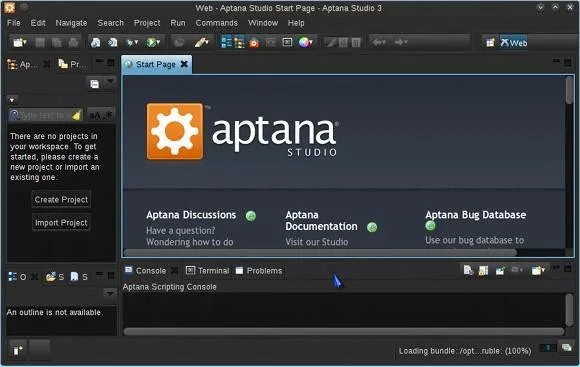Switch to the Project Explorer tab
Viewport: 580px width, 367px height.
pyautogui.click(x=72, y=64)
